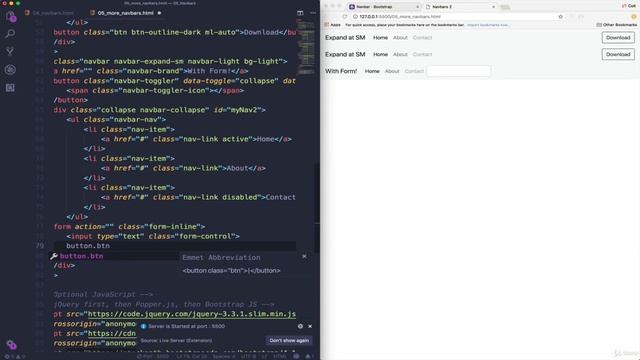
Task: View site information icon in address bar
Action: (355, 17)
